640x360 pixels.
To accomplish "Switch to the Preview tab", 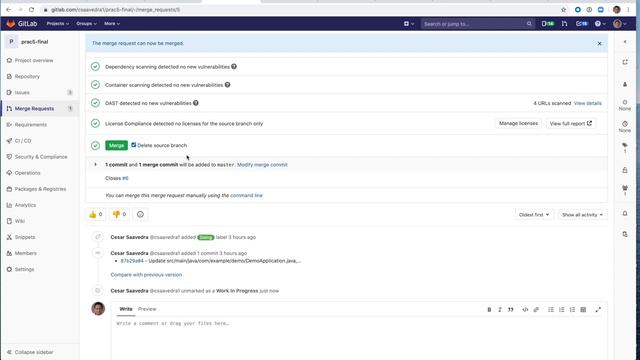I will coord(147,309).
